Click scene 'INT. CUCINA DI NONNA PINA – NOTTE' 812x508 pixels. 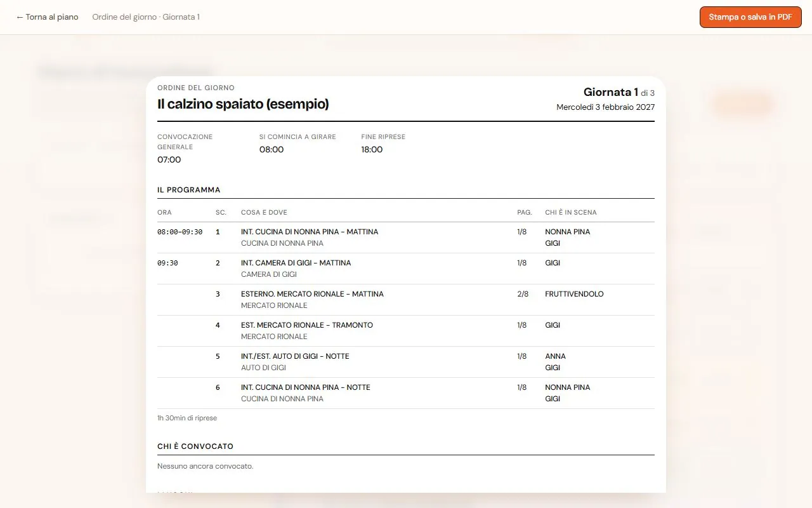point(306,387)
